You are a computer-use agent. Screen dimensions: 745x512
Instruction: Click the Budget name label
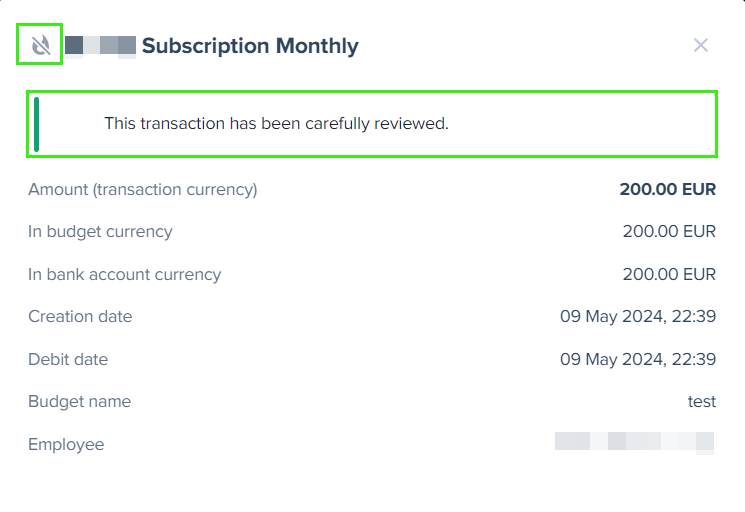[x=79, y=401]
